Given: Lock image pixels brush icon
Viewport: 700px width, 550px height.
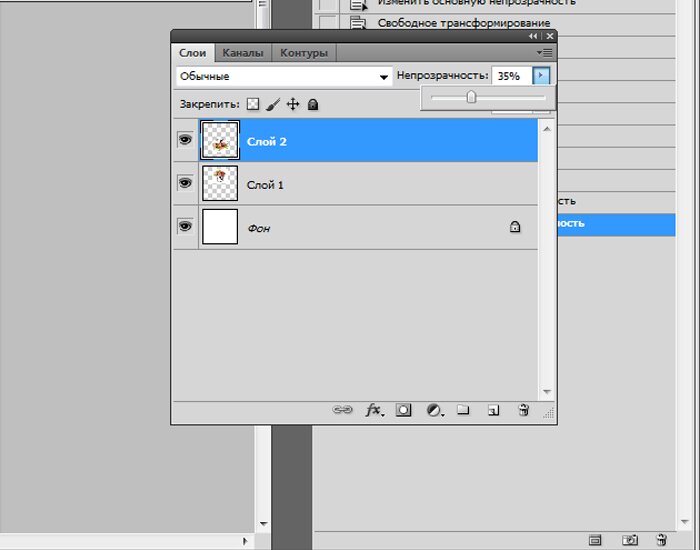Looking at the screenshot, I should (273, 104).
